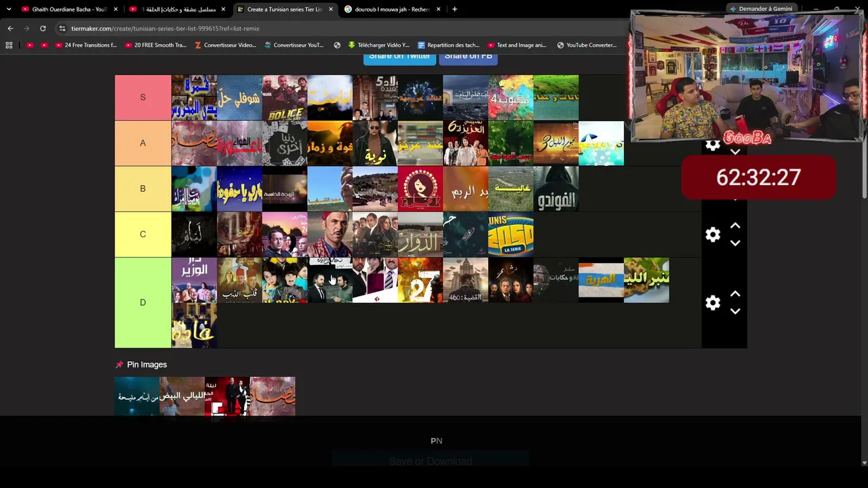This screenshot has height=488, width=868.
Task: Click the C tier label
Action: [x=142, y=234]
